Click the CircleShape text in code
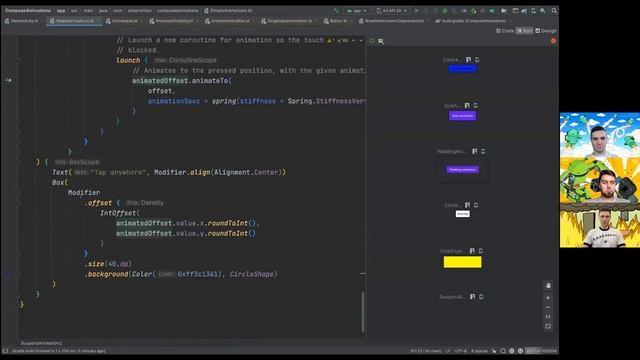 [253, 274]
